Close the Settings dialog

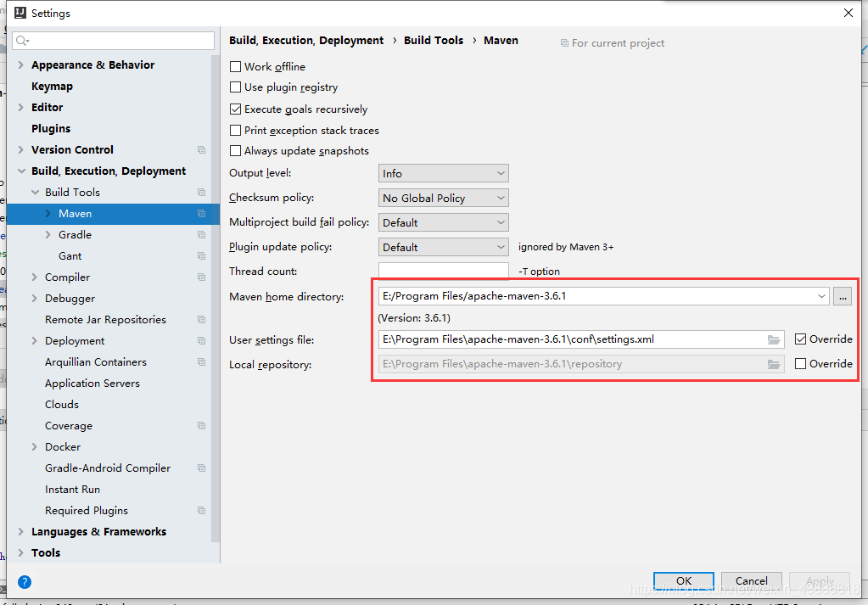tap(848, 13)
